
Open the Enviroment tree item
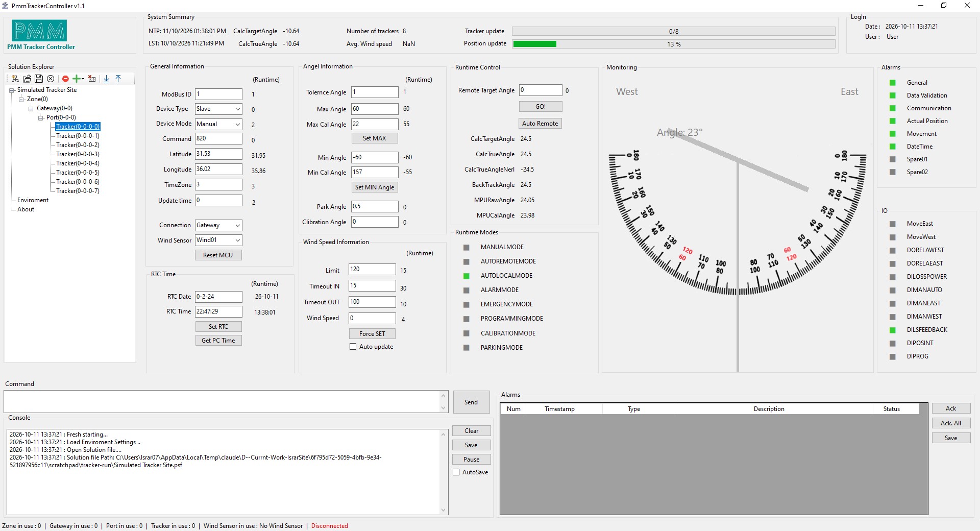pyautogui.click(x=33, y=200)
